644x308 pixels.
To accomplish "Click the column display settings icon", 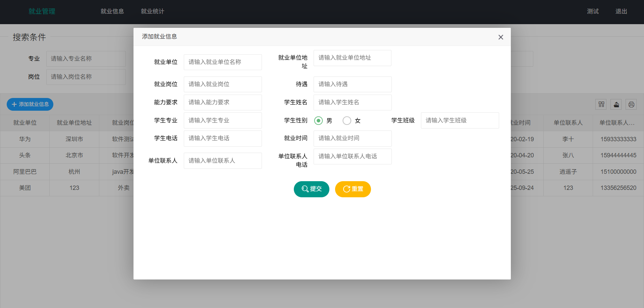I will tap(601, 104).
